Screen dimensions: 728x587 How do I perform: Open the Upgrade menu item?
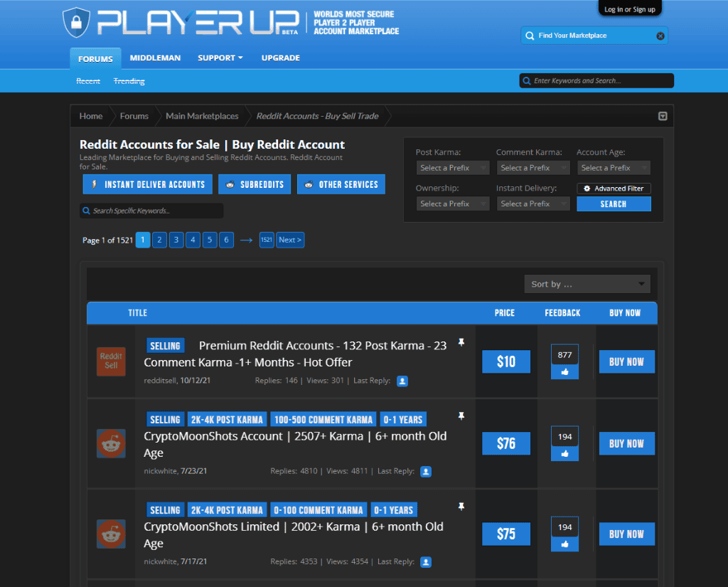point(280,58)
